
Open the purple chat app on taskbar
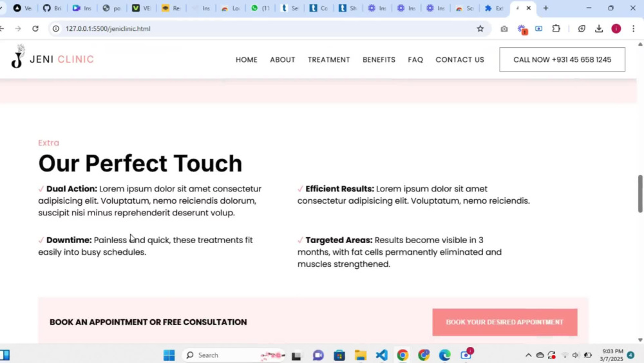pos(318,355)
